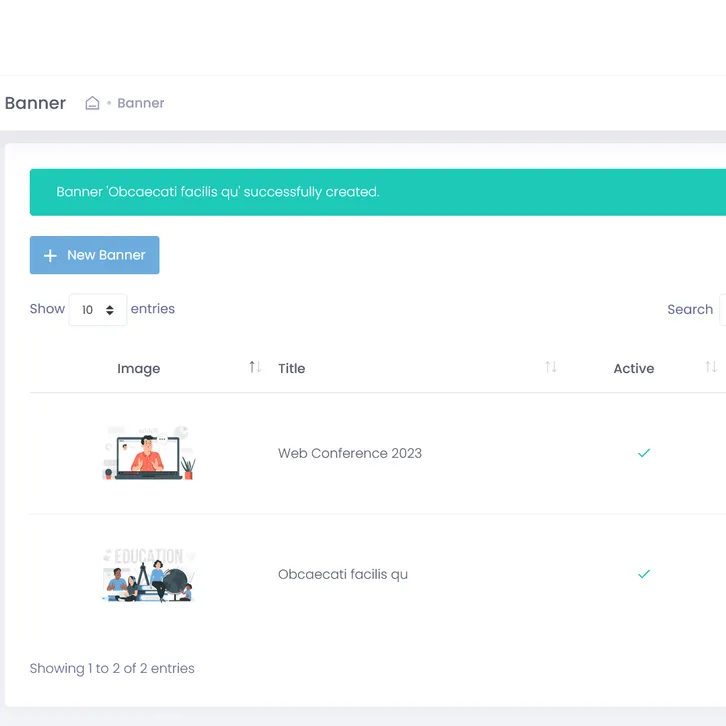Click sort arrows icon beside Active
This screenshot has height=726, width=726.
(x=711, y=368)
